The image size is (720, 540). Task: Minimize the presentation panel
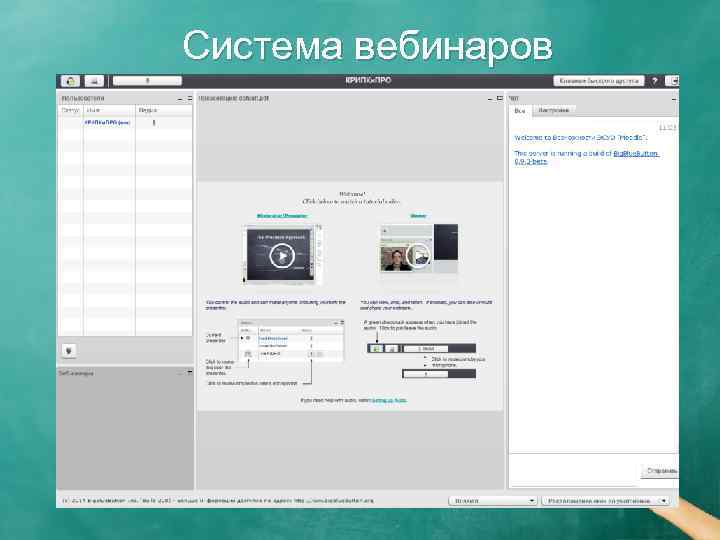click(490, 98)
